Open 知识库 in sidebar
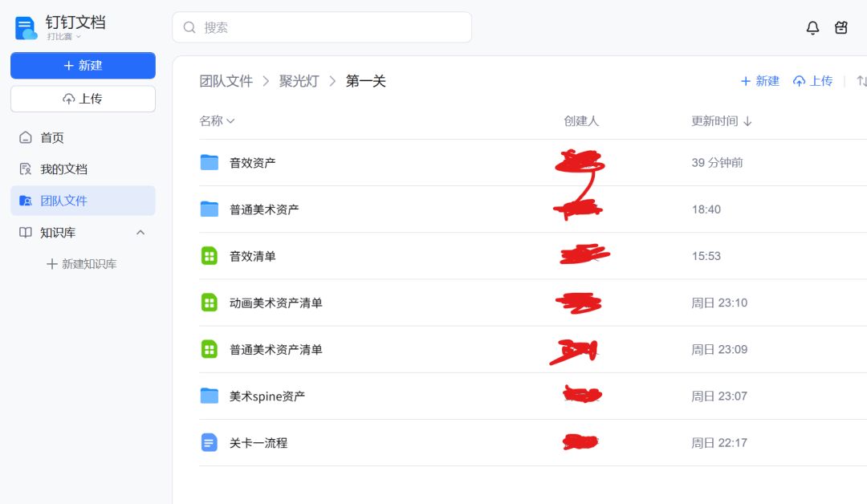This screenshot has width=867, height=504. point(83,233)
